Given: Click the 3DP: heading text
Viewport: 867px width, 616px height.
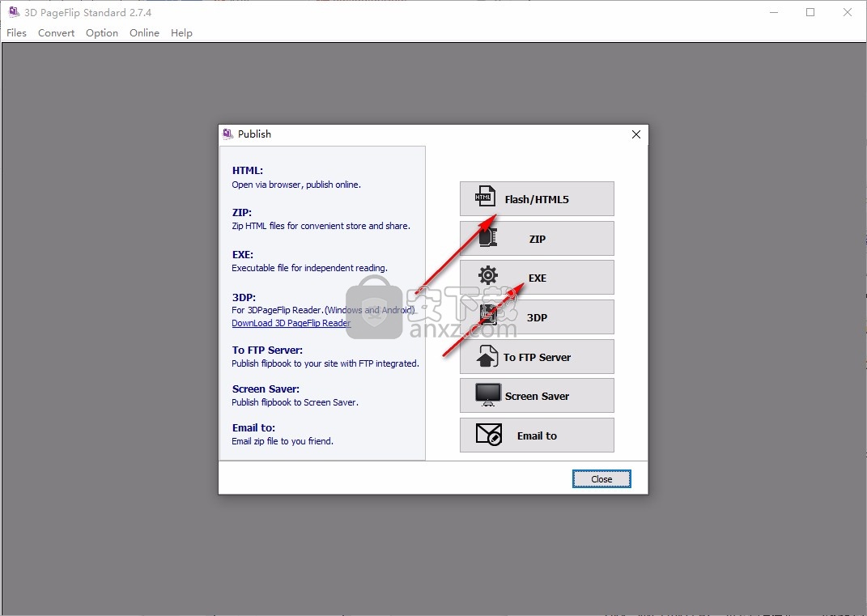Looking at the screenshot, I should 244,297.
